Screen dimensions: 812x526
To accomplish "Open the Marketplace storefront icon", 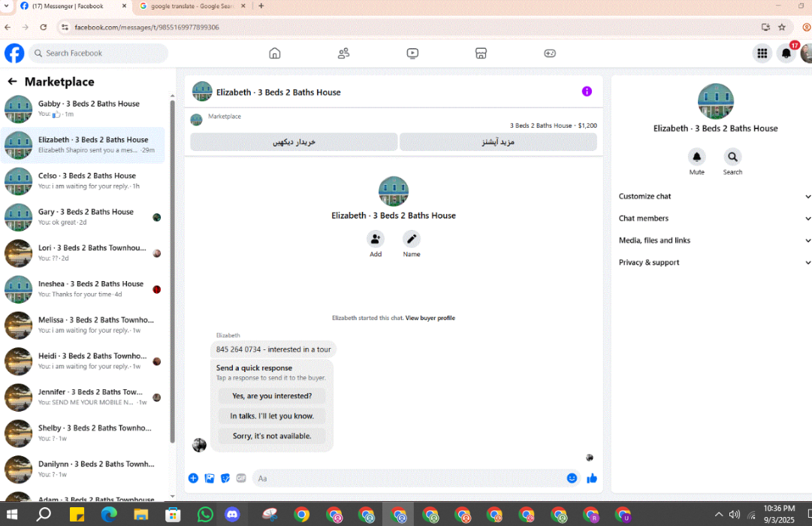I will pyautogui.click(x=481, y=53).
